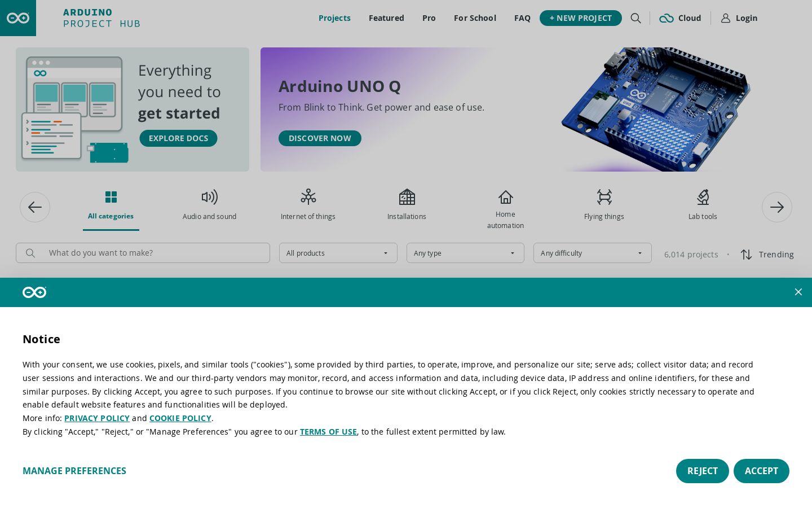Reject cookies with the REJECT button

coord(703,471)
